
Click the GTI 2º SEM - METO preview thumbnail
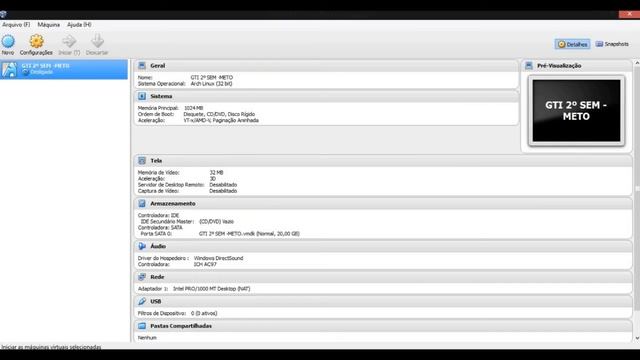click(576, 111)
